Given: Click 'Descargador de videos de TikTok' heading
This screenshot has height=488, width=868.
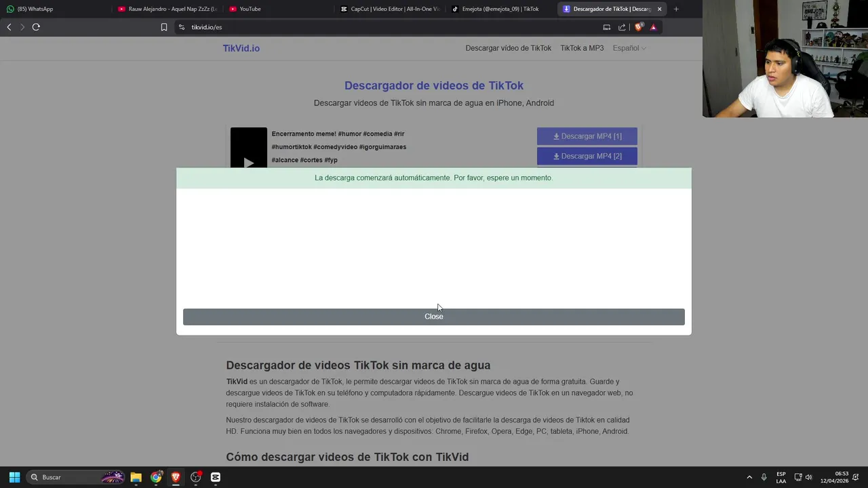Looking at the screenshot, I should [x=434, y=85].
